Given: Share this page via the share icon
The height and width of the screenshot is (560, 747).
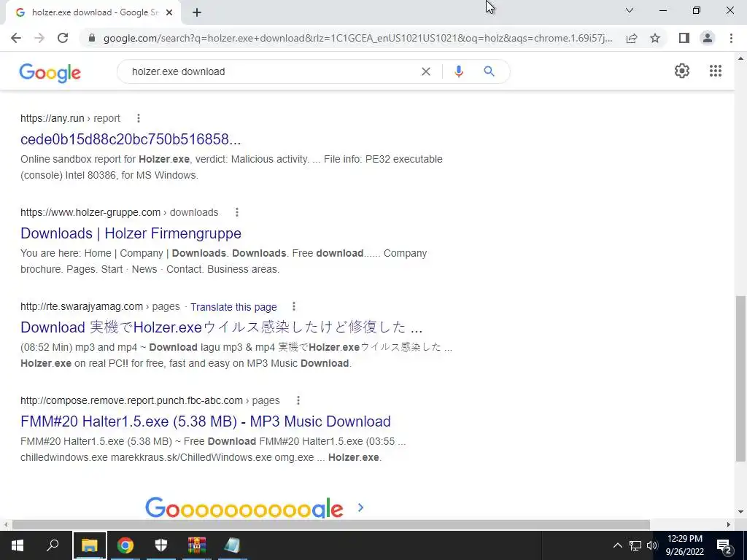Looking at the screenshot, I should click(632, 38).
